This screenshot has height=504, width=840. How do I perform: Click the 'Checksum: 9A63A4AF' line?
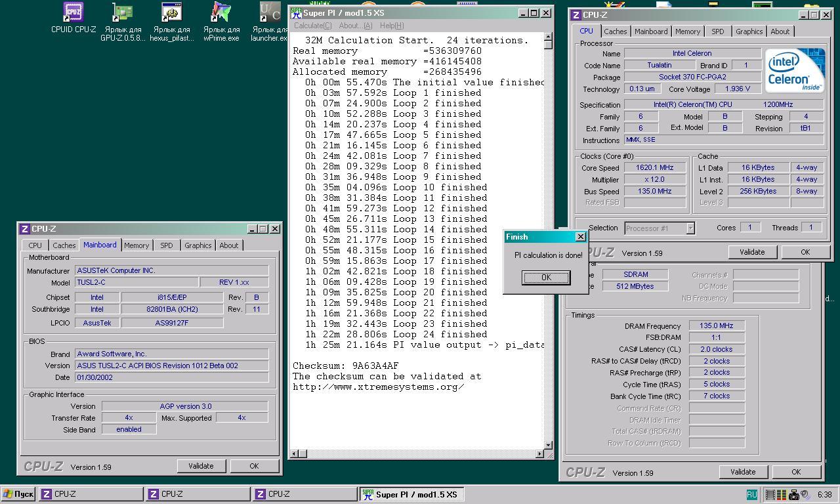pyautogui.click(x=346, y=366)
